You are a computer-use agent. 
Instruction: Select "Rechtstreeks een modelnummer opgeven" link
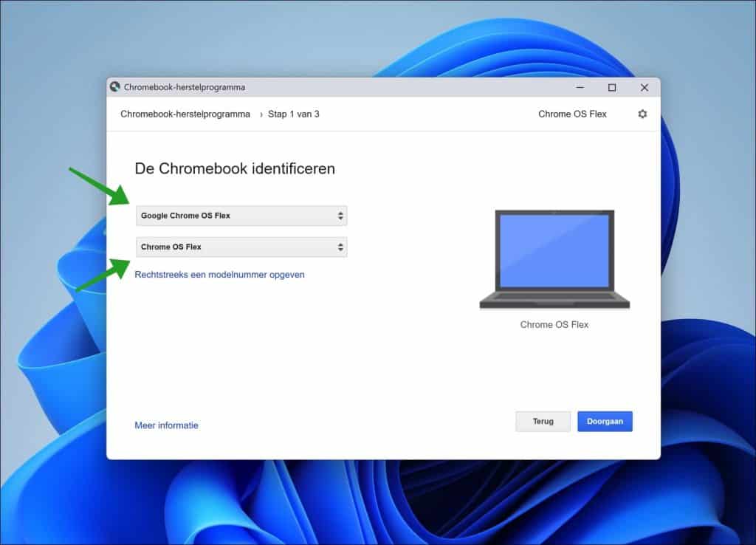[219, 274]
